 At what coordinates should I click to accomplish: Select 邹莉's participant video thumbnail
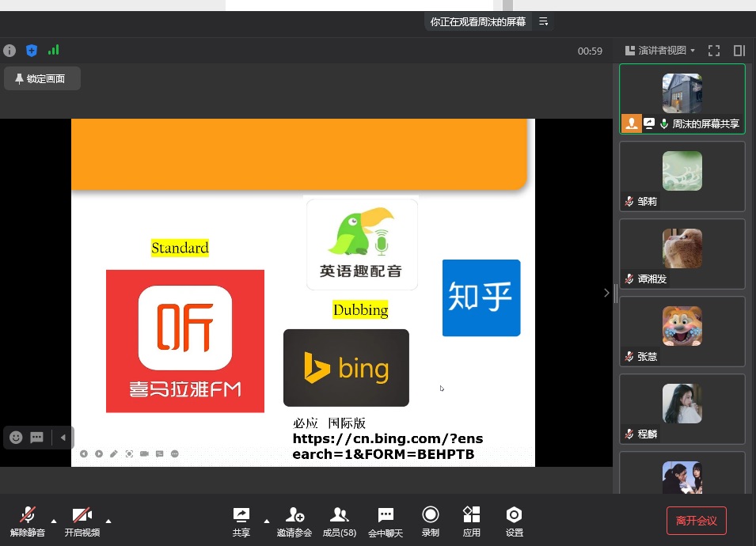tap(682, 176)
